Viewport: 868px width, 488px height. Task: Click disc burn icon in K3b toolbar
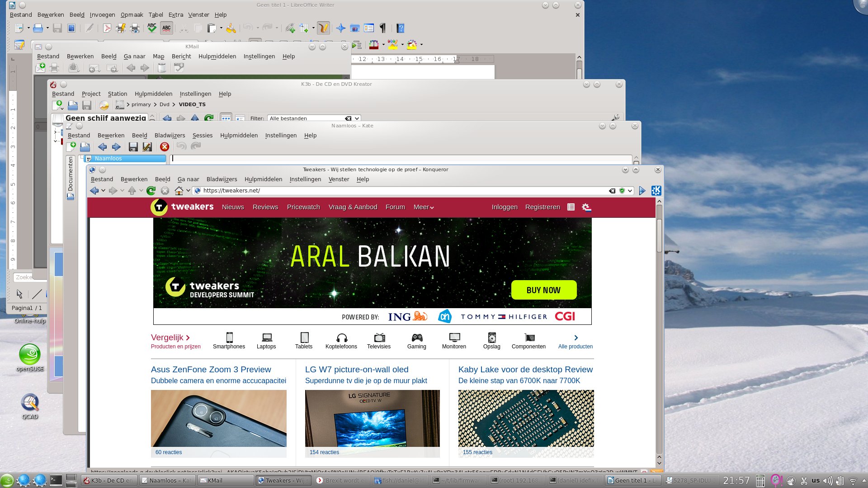click(x=104, y=105)
